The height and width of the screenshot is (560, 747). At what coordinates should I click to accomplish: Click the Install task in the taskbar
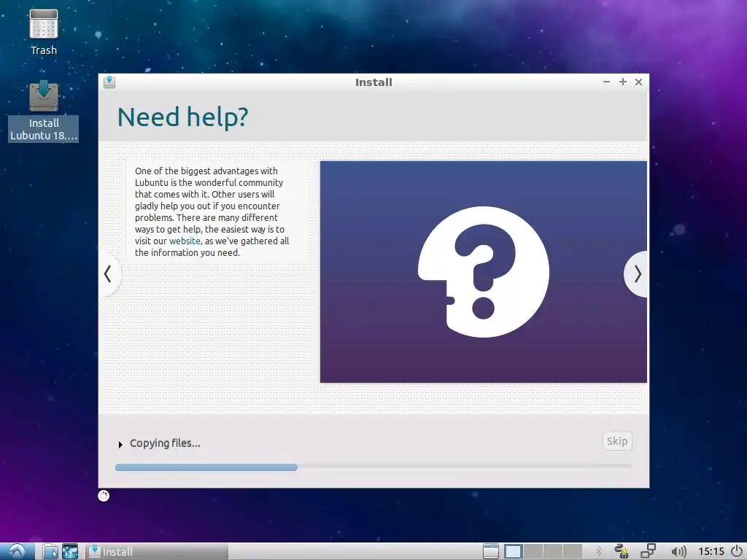158,551
